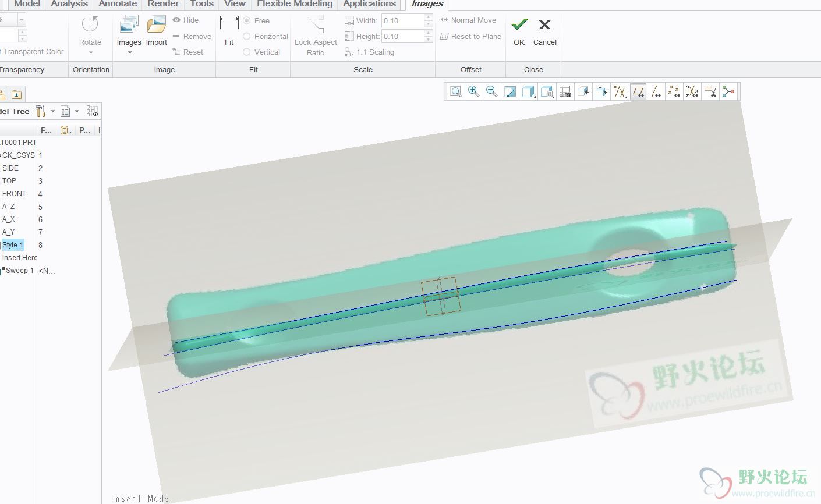Image resolution: width=821 pixels, height=504 pixels.
Task: Expand the Rotate dropdown arrow
Action: pos(91,52)
